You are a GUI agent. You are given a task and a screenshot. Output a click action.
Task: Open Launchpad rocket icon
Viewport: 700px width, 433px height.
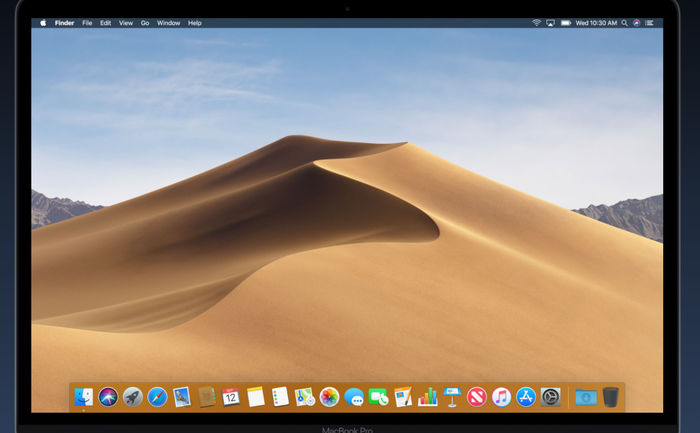pos(132,397)
